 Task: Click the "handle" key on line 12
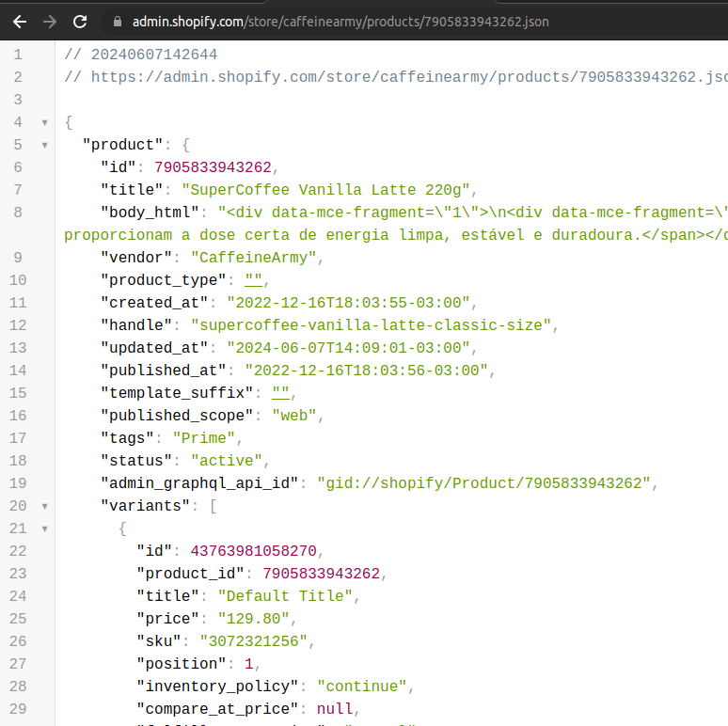(x=136, y=325)
